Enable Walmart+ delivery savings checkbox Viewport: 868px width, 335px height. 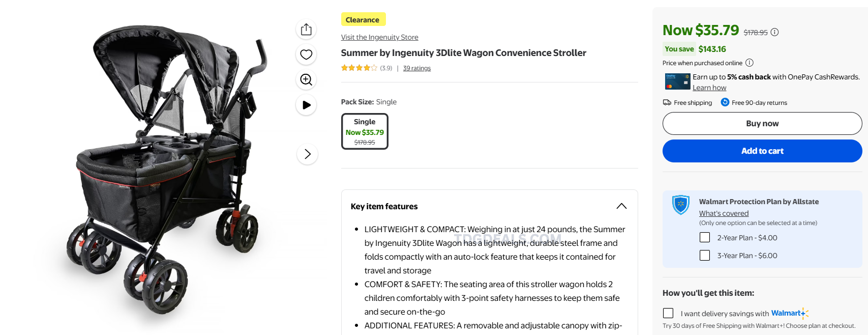(668, 313)
